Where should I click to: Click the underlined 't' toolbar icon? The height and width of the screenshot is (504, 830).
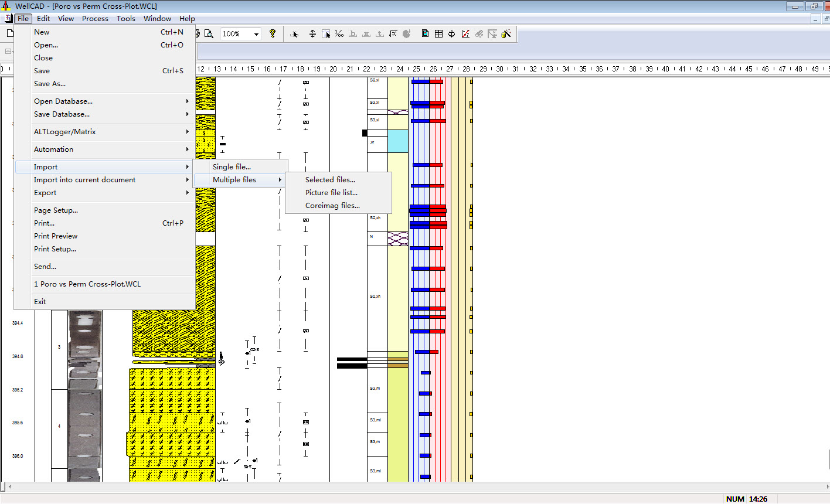(x=380, y=34)
